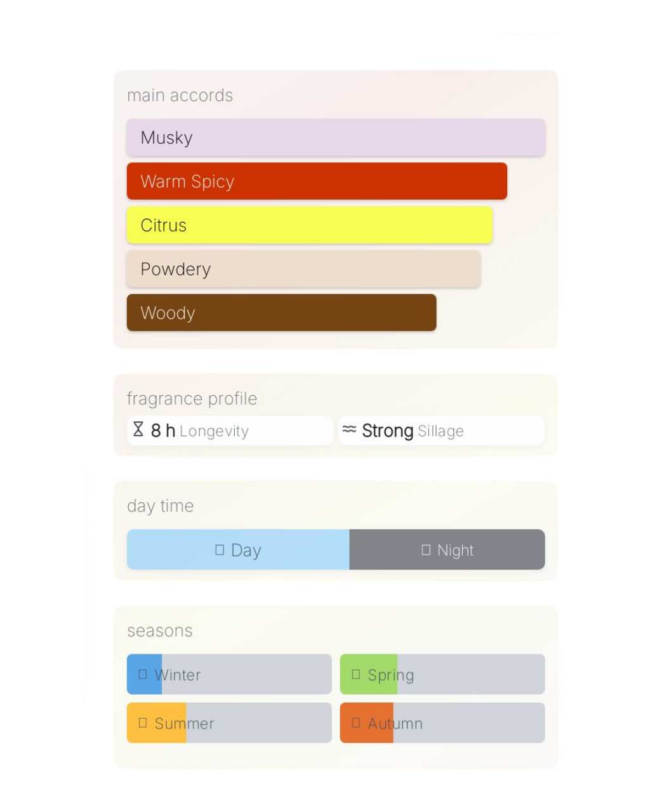Click the small icon beside Night
Viewport: 650px width, 812px height.
pyautogui.click(x=426, y=549)
